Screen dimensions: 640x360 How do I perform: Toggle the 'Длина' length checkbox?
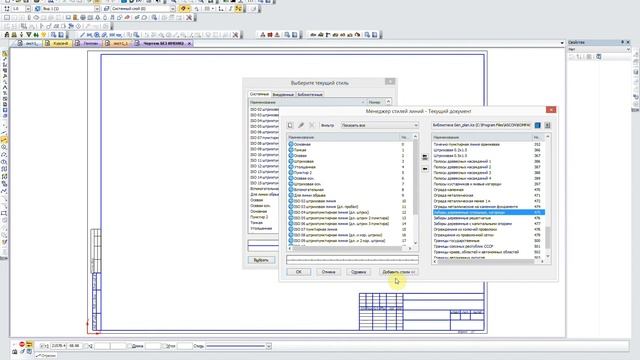(x=129, y=346)
